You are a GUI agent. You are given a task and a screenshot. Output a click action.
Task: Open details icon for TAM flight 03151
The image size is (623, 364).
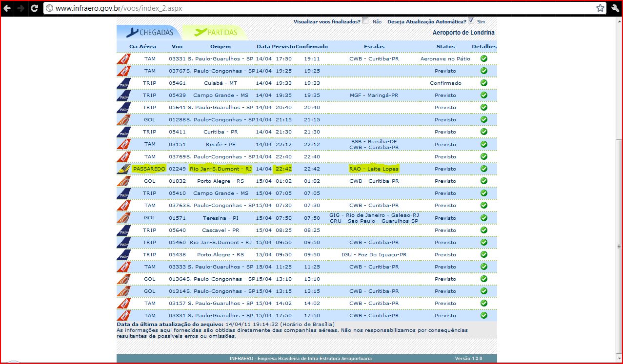coord(484,144)
